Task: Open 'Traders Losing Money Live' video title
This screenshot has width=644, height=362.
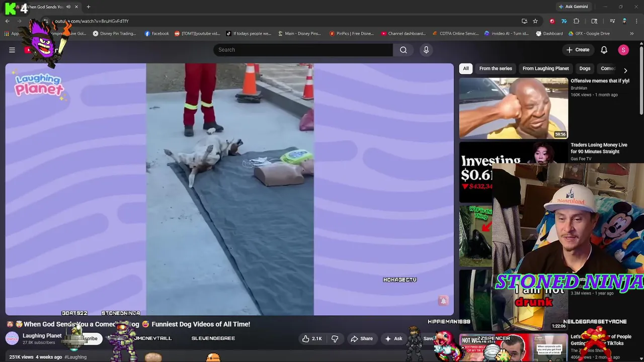Action: [599, 148]
